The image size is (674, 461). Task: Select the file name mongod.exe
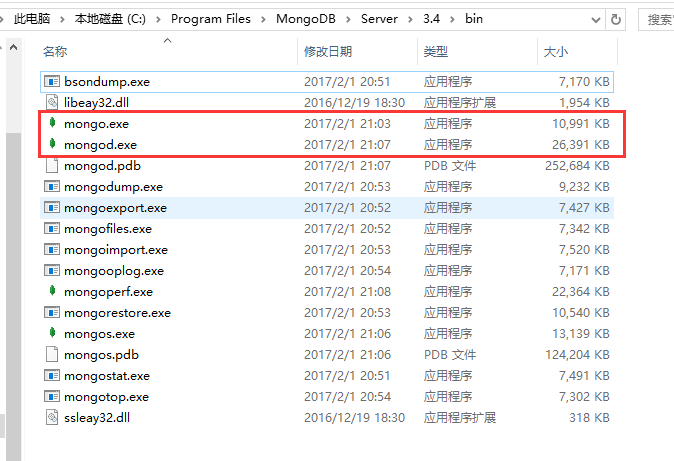(x=100, y=145)
